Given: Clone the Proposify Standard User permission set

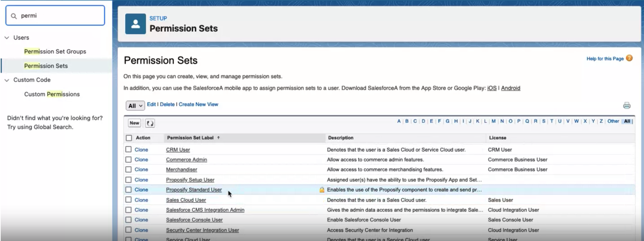Looking at the screenshot, I should tap(141, 190).
